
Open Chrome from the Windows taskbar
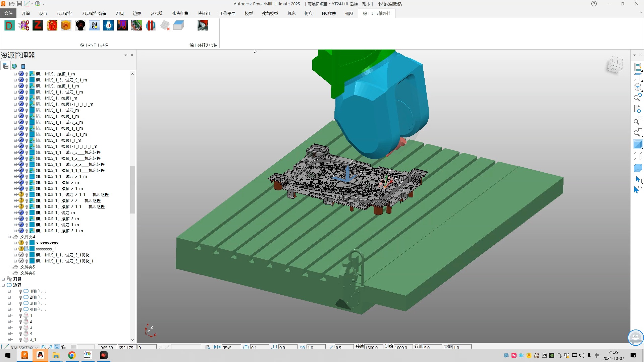tap(72, 356)
